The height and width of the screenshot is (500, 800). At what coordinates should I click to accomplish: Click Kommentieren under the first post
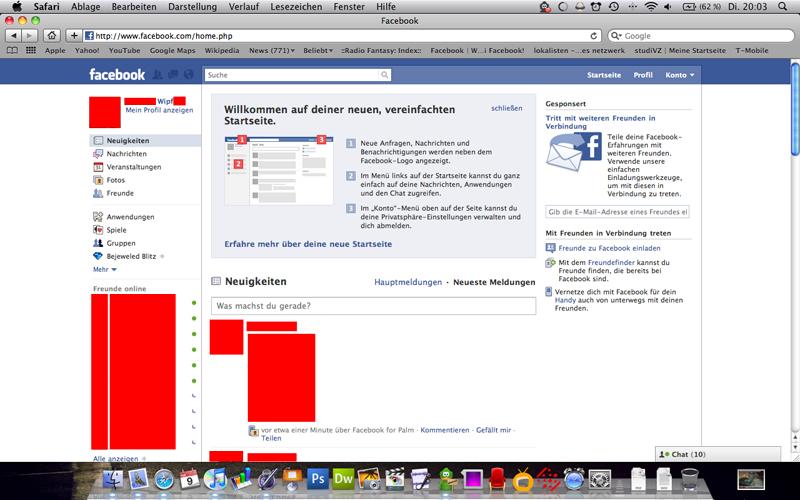pos(445,430)
